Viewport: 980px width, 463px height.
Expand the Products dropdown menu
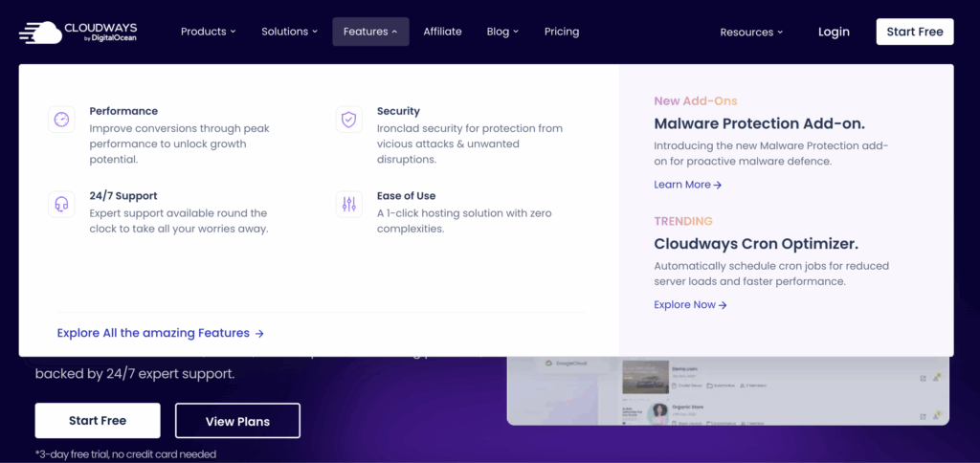tap(208, 32)
